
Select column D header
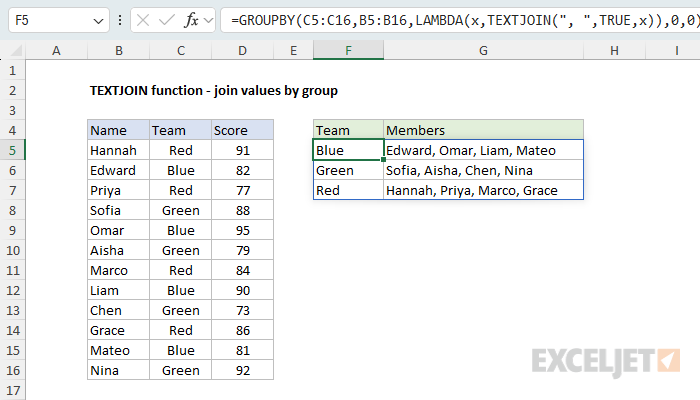pyautogui.click(x=242, y=50)
